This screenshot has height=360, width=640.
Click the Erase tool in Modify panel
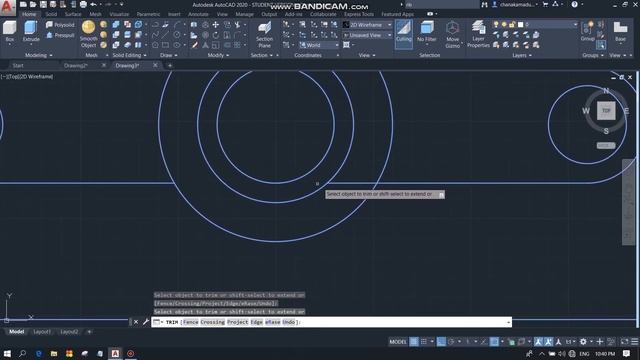(x=194, y=45)
